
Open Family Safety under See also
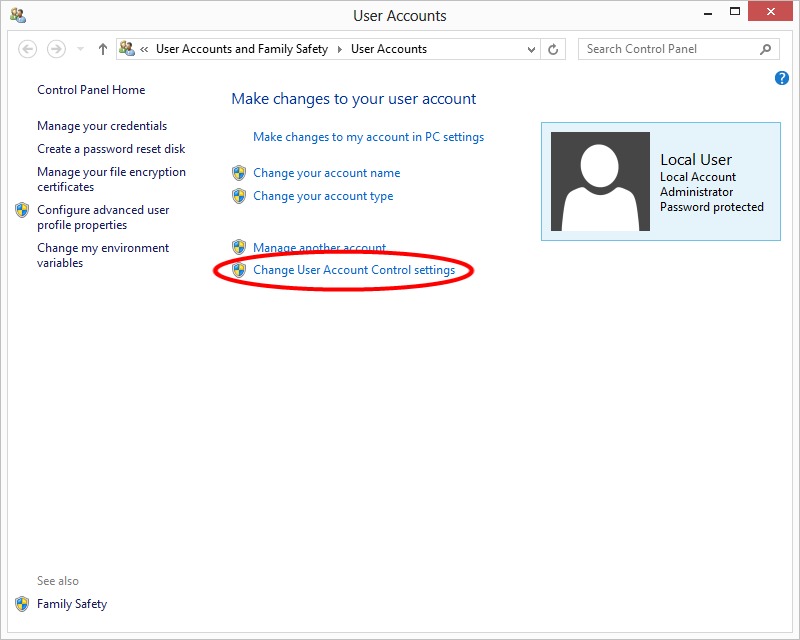(72, 604)
